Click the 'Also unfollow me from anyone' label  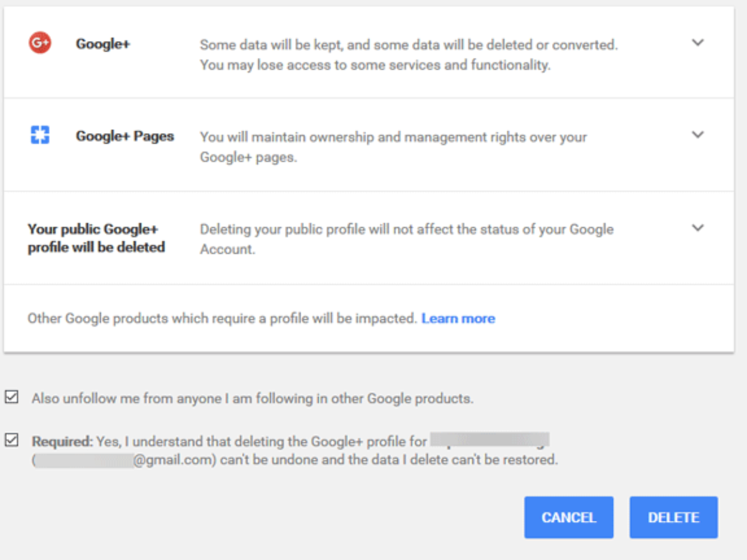(x=253, y=398)
